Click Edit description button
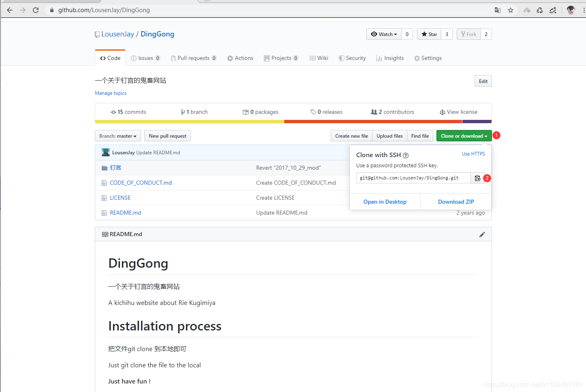 483,81
